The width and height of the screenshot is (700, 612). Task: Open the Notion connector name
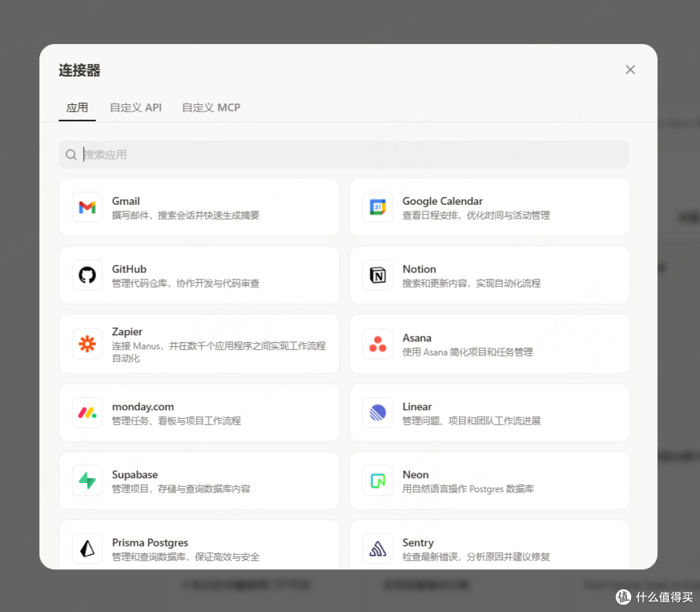[x=419, y=269]
